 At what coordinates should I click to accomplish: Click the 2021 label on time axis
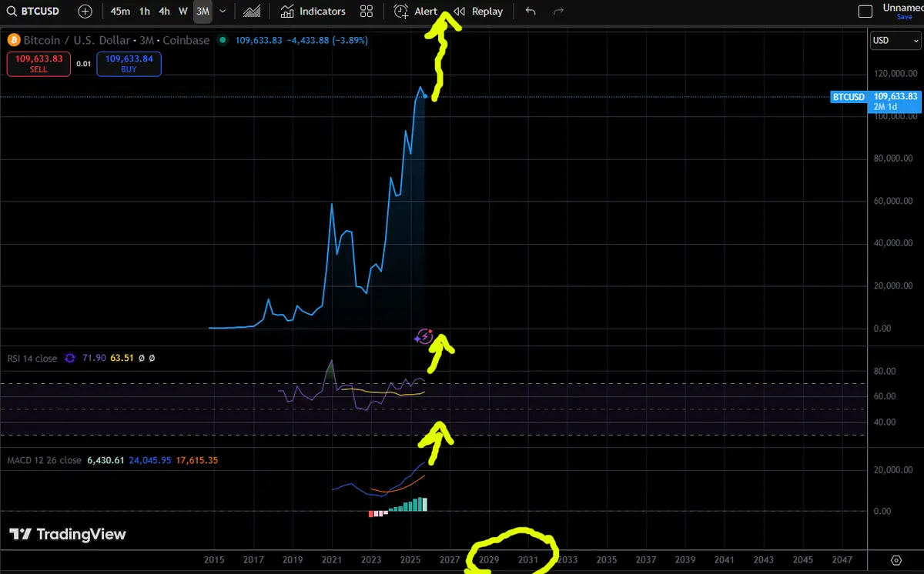(332, 560)
